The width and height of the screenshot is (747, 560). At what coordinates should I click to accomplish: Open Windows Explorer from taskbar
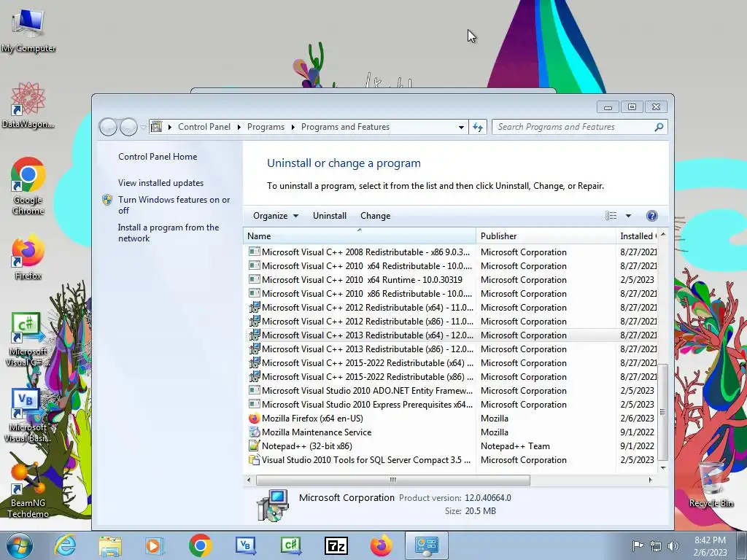(110, 545)
